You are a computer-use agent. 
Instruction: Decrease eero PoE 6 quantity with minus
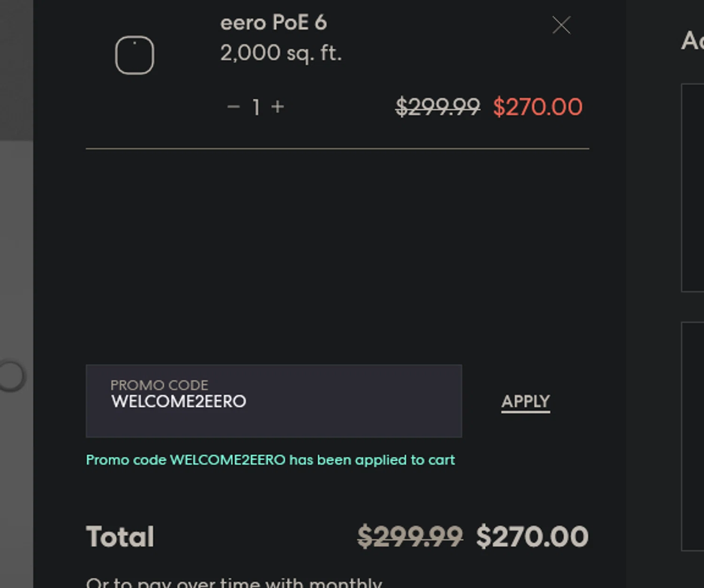tap(233, 107)
